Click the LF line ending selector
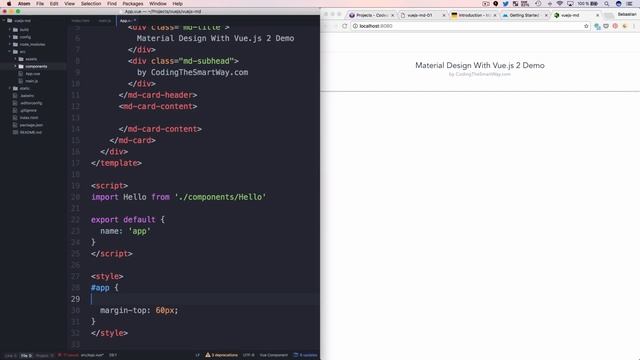The height and width of the screenshot is (360, 640). point(197,355)
